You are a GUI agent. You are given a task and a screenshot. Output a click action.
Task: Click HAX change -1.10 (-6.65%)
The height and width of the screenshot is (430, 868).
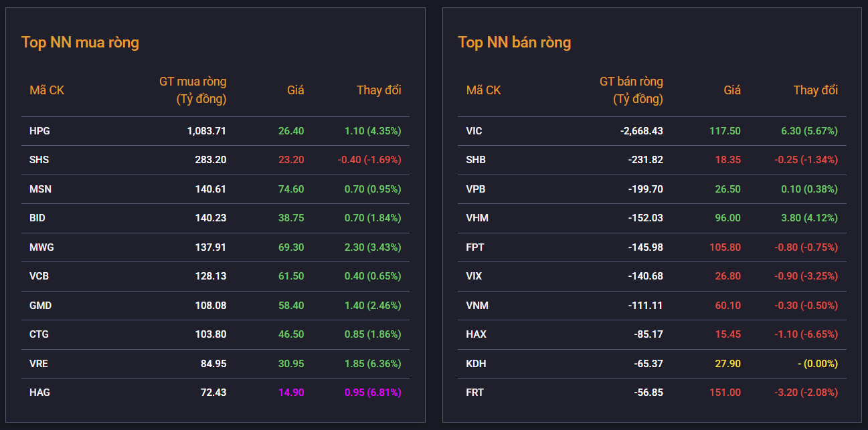coord(806,334)
